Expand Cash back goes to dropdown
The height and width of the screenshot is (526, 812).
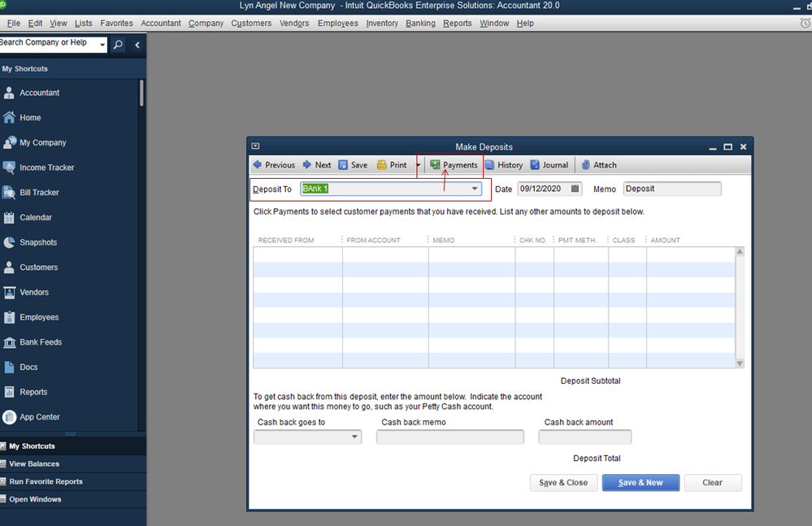pos(354,437)
